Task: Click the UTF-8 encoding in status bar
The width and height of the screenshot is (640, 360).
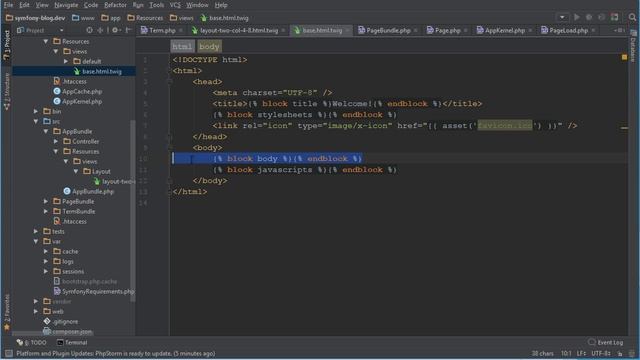Action: (x=601, y=353)
